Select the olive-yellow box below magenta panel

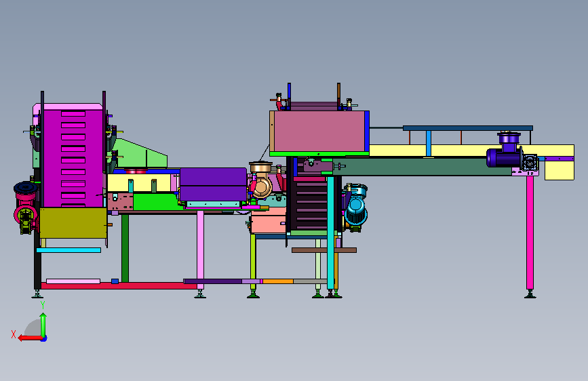pos(73,223)
